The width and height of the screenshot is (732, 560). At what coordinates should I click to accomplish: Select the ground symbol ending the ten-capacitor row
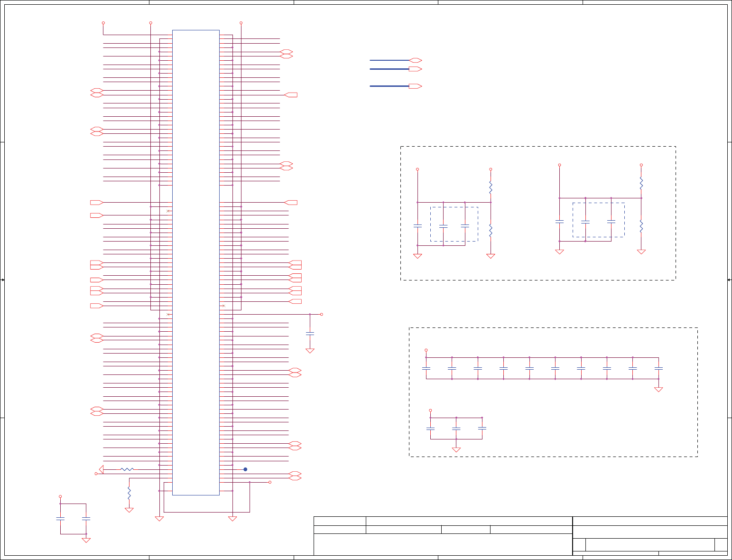pos(658,389)
